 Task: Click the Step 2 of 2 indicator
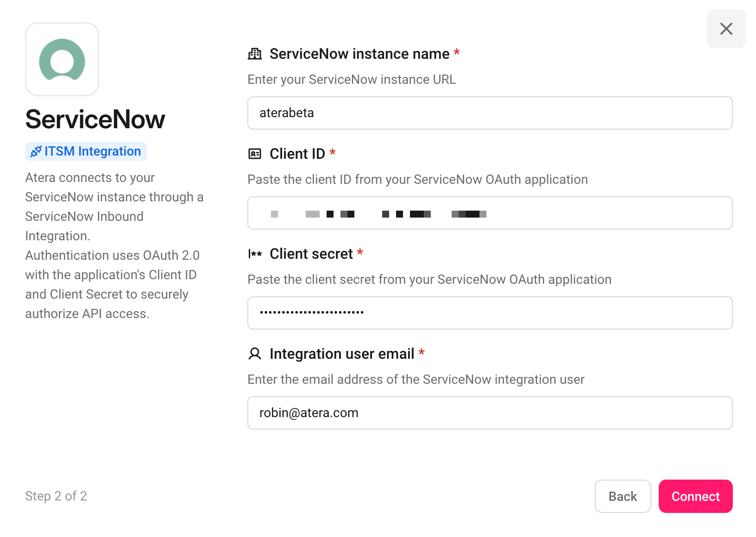[56, 496]
